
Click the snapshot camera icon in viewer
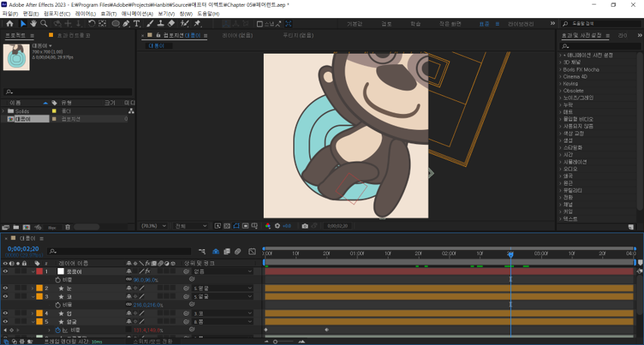(305, 226)
